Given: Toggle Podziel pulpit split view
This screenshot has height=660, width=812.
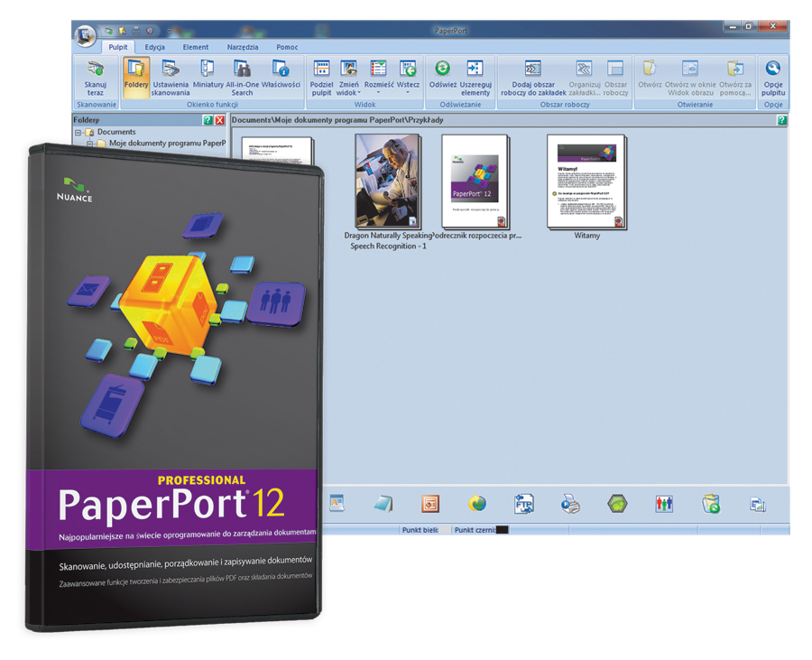Looking at the screenshot, I should (x=321, y=75).
